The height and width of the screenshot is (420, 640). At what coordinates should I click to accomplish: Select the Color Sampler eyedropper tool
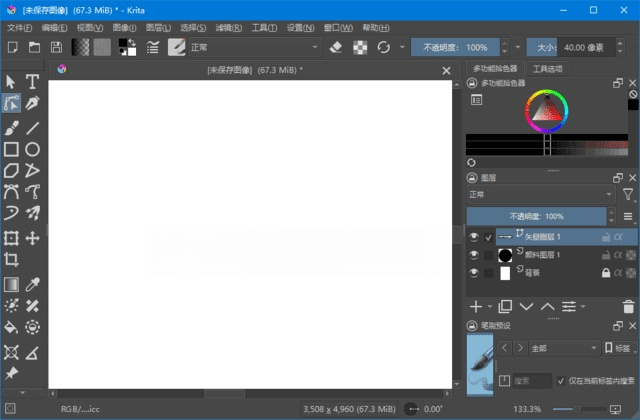pos(33,284)
